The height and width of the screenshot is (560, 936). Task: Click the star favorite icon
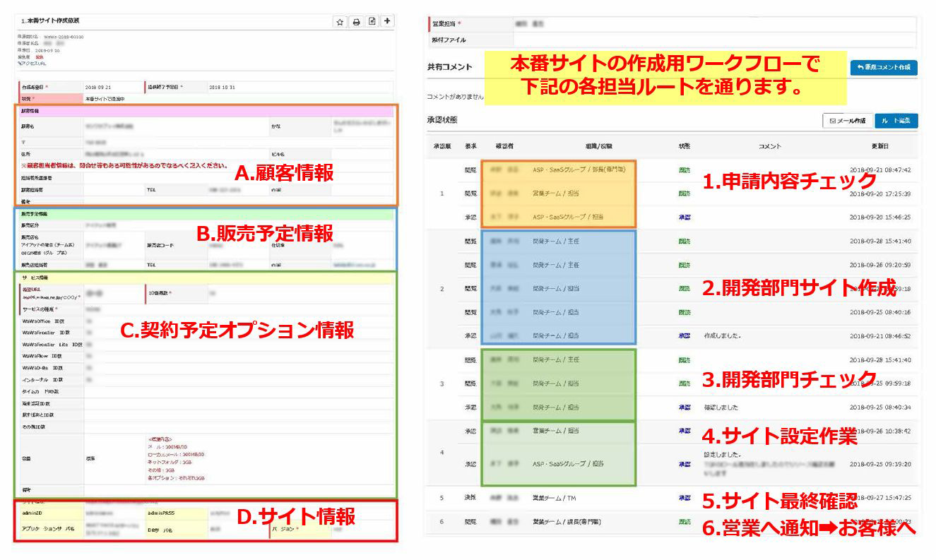click(340, 22)
